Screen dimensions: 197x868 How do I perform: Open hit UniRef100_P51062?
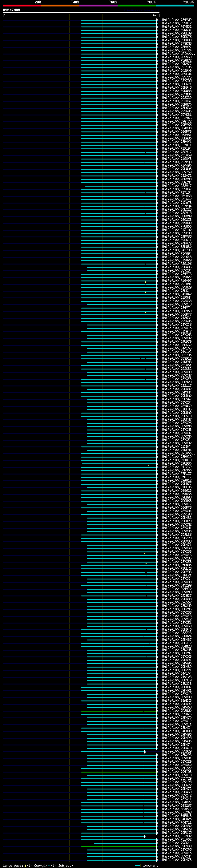(x=176, y=839)
